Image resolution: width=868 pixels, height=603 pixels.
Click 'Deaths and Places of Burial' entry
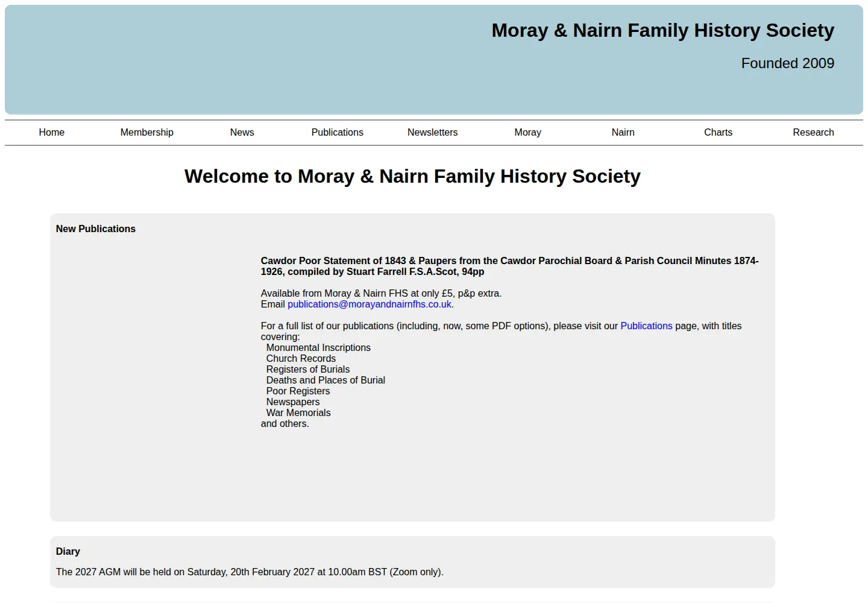(x=325, y=380)
